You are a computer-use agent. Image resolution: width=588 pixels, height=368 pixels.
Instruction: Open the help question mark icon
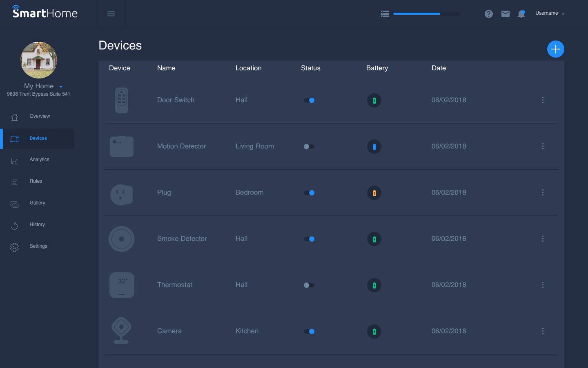(488, 14)
